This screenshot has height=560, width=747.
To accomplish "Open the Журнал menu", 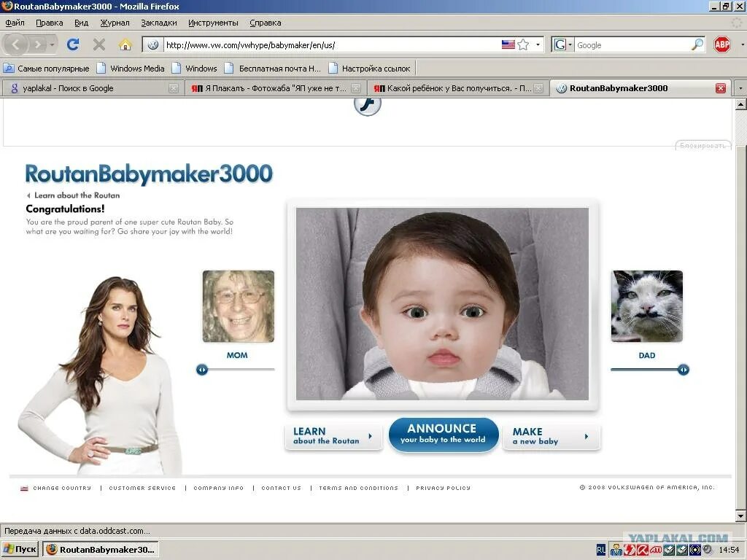I will [115, 23].
